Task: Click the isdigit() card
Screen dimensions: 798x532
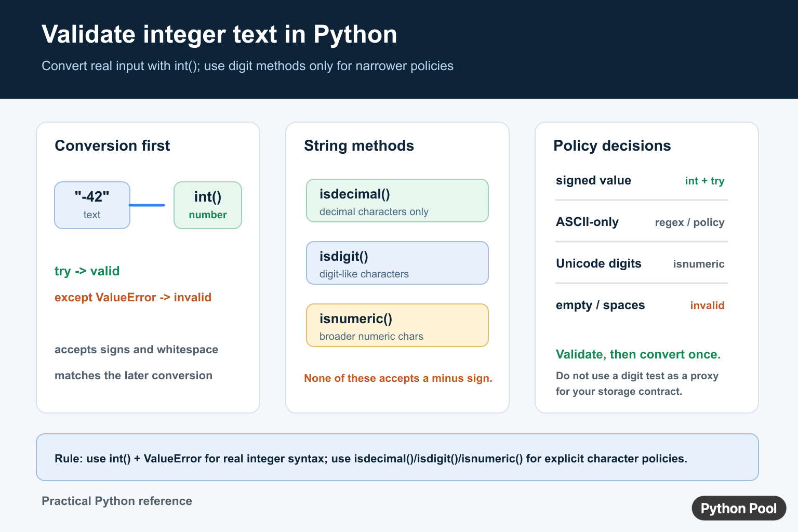Action: [x=397, y=263]
